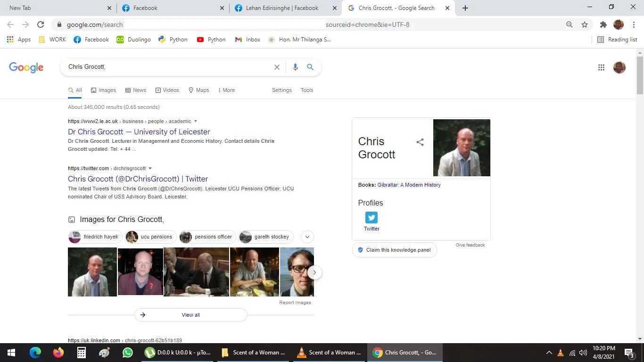Expand options for le.ac.uk result

[x=196, y=121]
